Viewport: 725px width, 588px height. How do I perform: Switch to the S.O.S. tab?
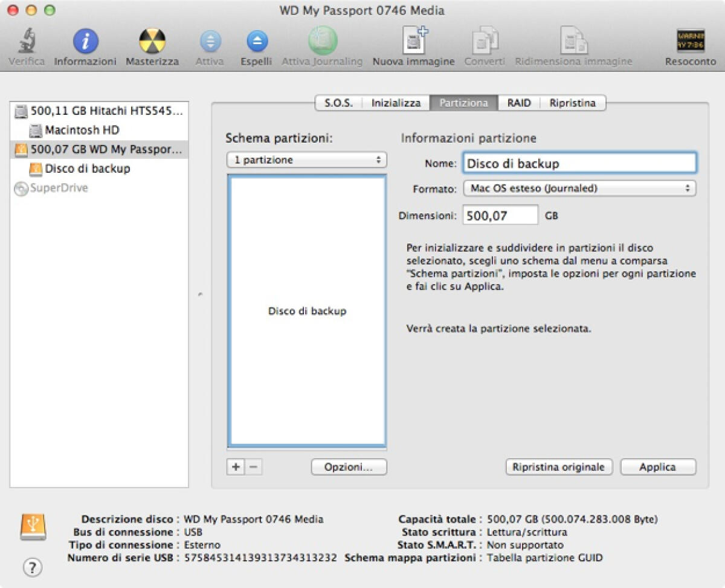[338, 103]
